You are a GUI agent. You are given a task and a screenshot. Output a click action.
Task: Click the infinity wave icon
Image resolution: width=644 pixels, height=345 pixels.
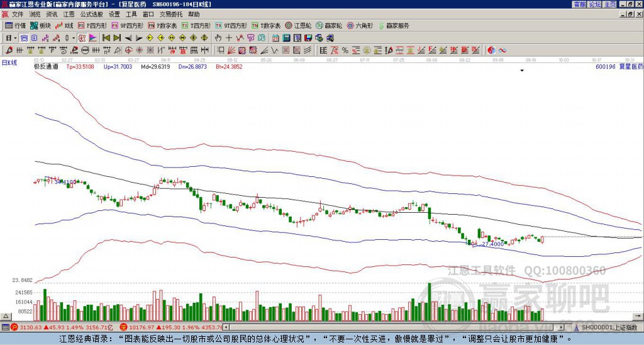pos(502,50)
